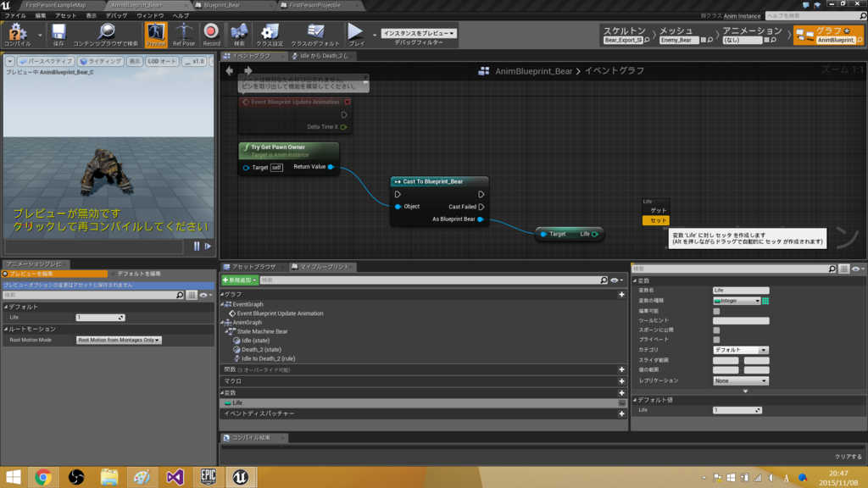The image size is (868, 488).
Task: Open 新規追加 (Add New) dropdown button
Action: point(239,280)
